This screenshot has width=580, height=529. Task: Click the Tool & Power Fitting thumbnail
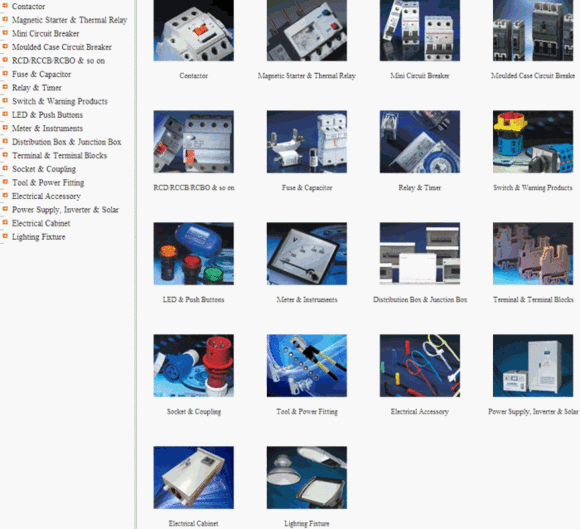307,366
